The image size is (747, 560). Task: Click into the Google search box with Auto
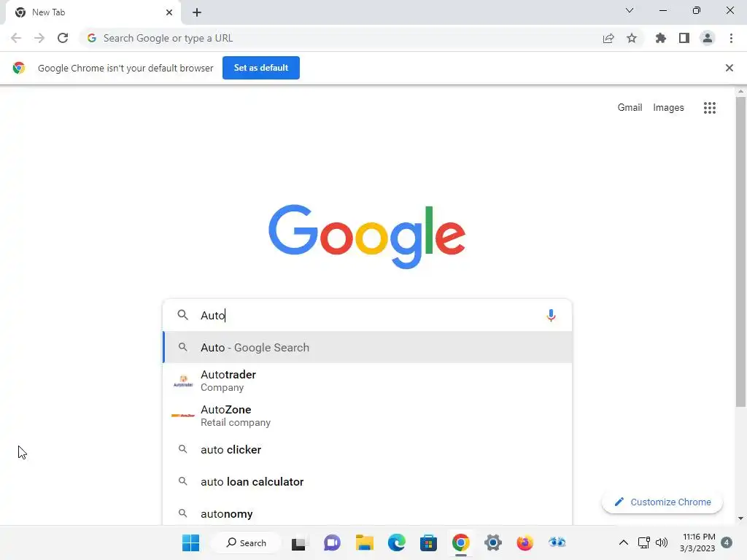pos(367,315)
